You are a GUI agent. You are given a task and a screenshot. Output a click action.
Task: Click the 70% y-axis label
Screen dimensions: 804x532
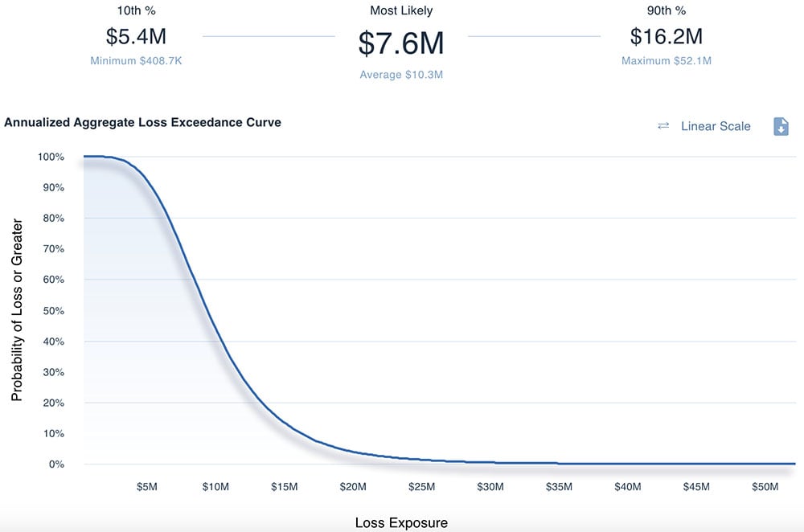coord(53,249)
